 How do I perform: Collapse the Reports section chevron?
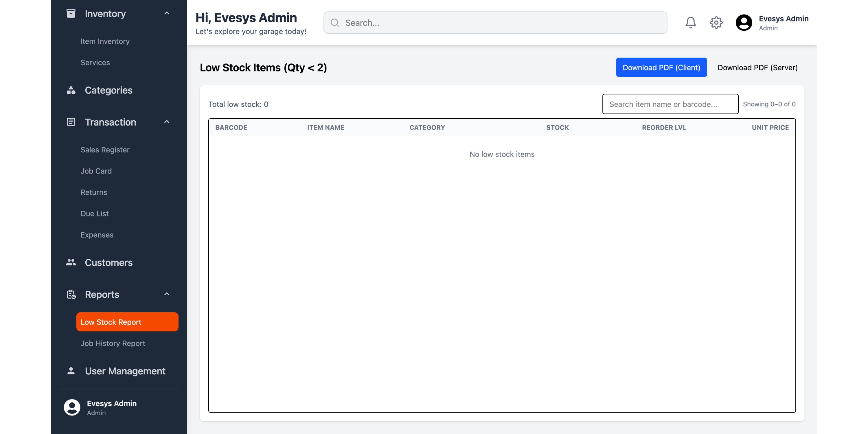pyautogui.click(x=166, y=294)
